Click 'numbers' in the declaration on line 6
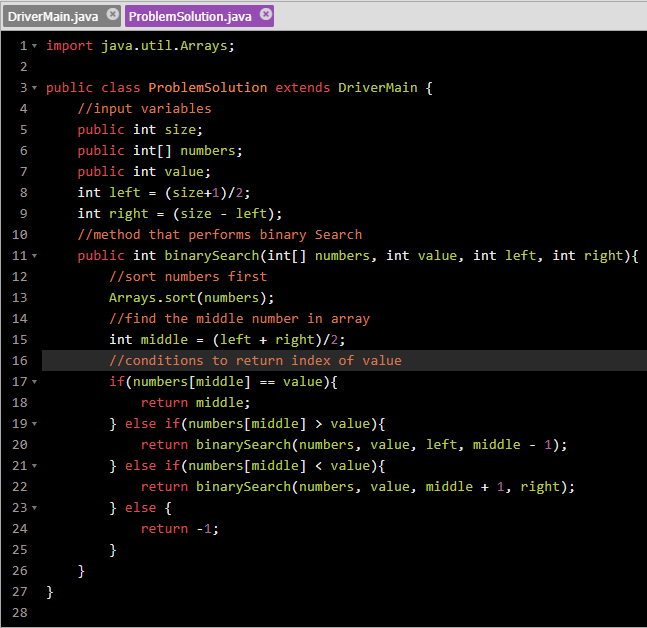The height and width of the screenshot is (628, 647). point(208,151)
